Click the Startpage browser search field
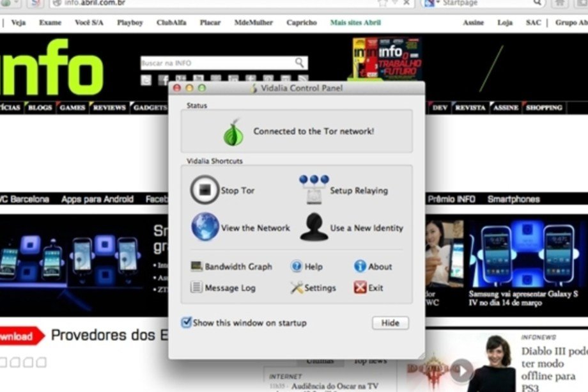 tap(484, 3)
